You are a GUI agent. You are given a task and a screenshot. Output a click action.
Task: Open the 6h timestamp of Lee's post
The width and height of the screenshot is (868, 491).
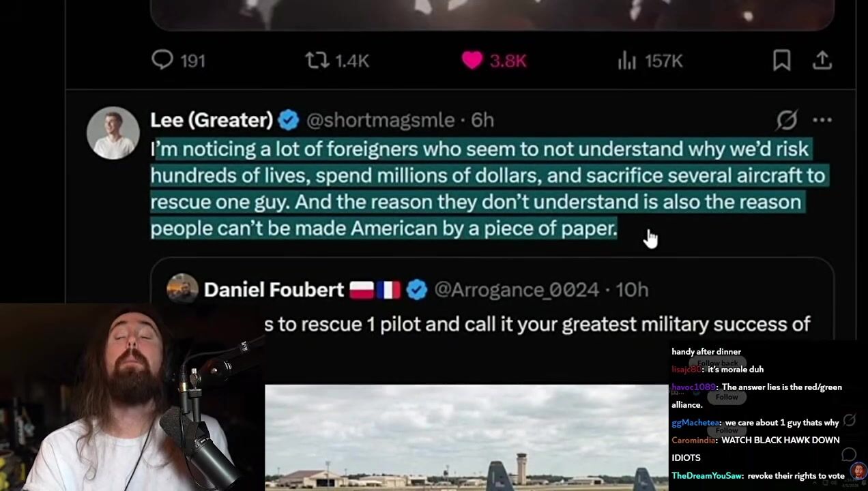(x=482, y=120)
